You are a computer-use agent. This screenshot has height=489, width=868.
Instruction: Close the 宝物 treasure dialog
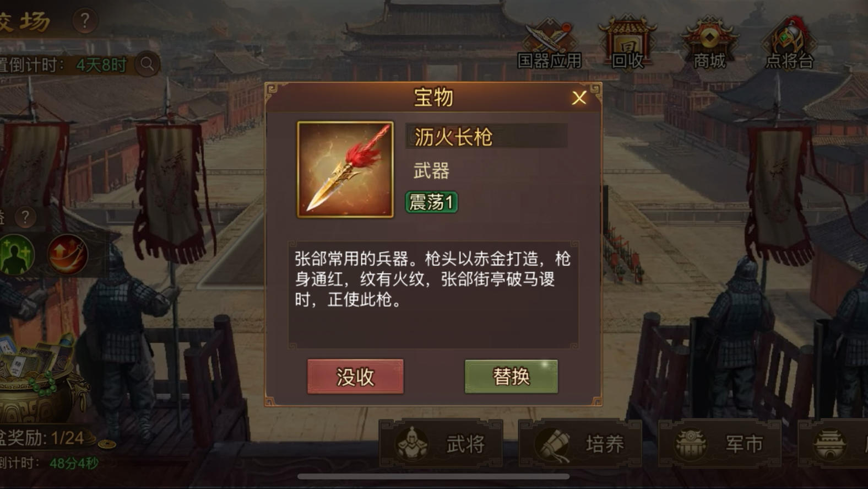click(x=579, y=98)
